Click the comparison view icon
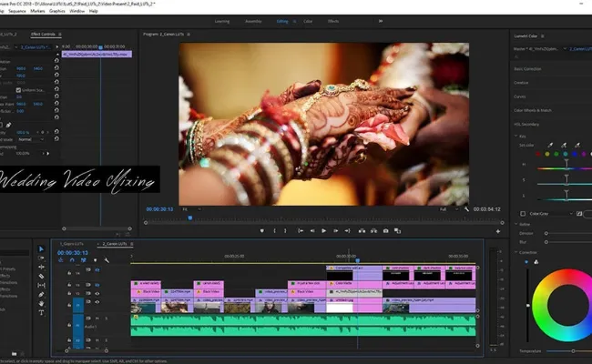Viewport: 592px width, 364px height. 397,231
